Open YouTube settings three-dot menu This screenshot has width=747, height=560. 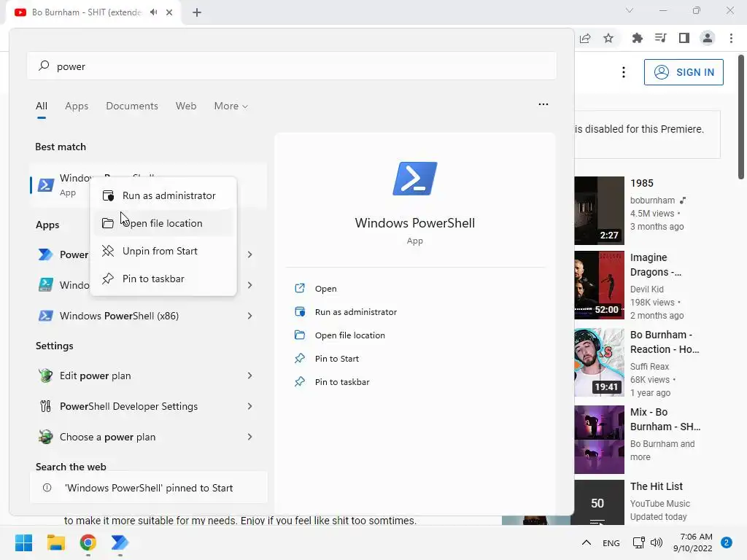pos(623,72)
